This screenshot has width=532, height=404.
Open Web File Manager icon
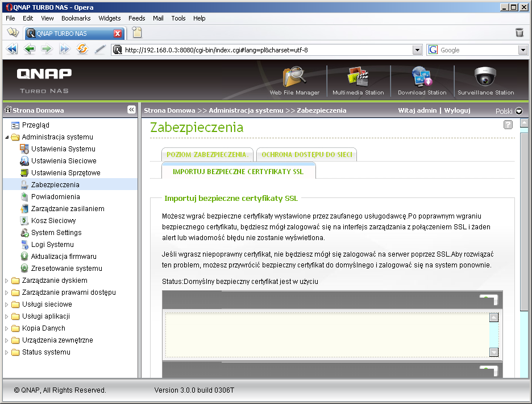294,76
